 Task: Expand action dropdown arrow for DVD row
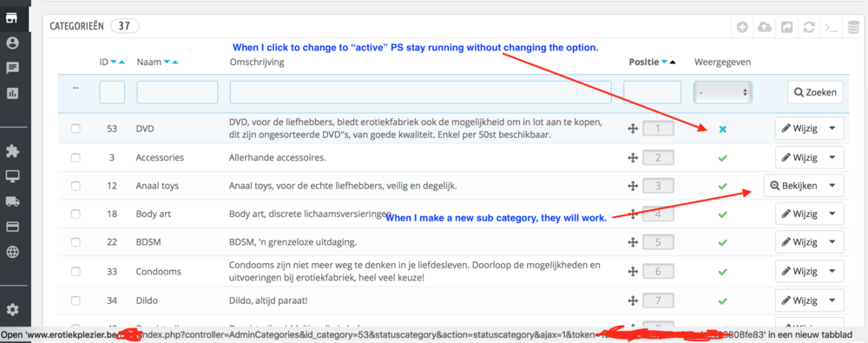[x=832, y=129]
